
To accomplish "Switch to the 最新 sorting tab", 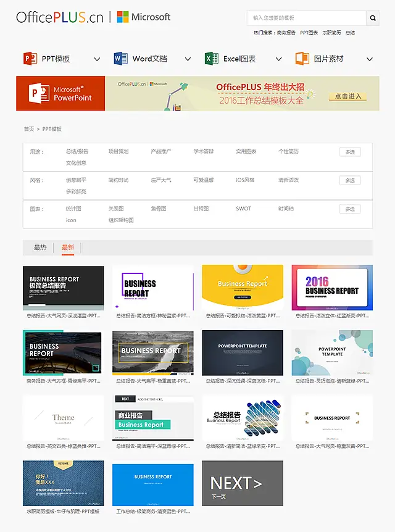I will point(67,247).
